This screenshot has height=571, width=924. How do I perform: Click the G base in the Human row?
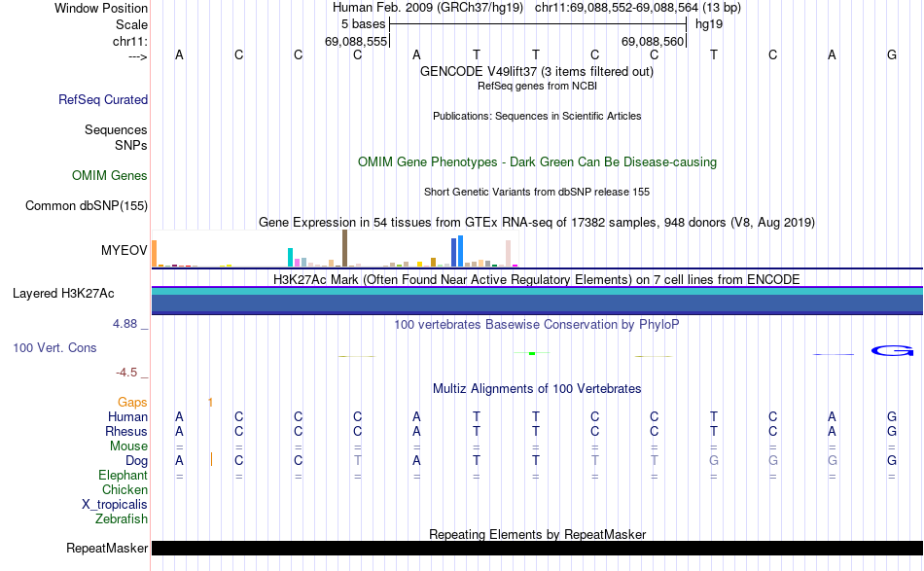click(892, 416)
